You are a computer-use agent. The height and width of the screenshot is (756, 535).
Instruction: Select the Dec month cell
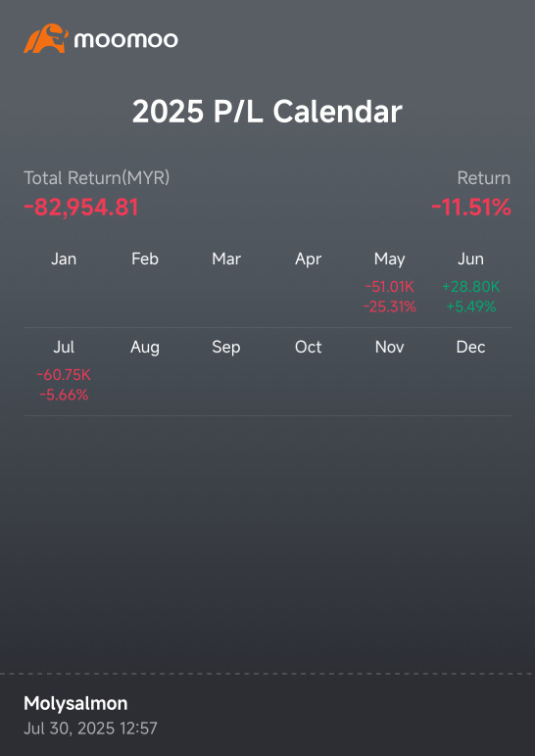(x=471, y=372)
